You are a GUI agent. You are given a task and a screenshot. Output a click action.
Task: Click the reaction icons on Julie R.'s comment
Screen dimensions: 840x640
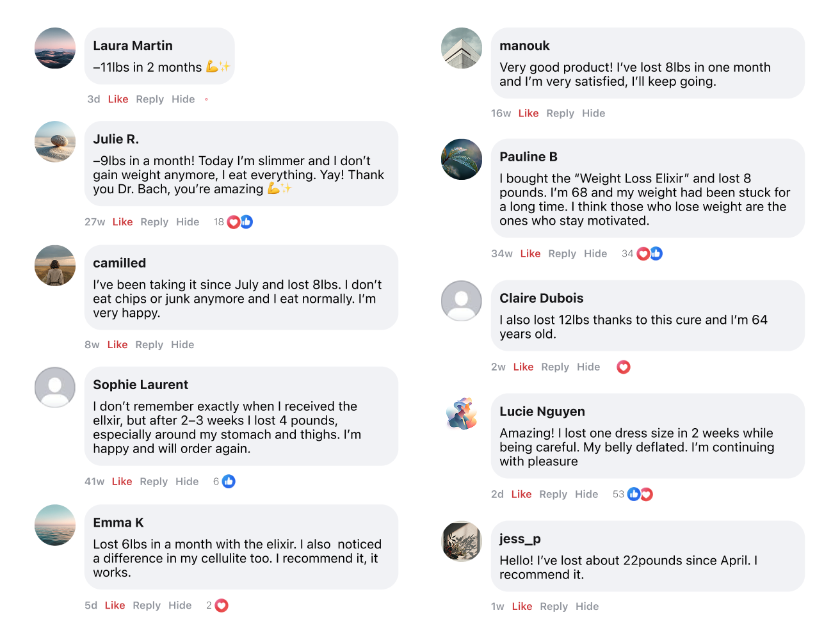pos(240,222)
